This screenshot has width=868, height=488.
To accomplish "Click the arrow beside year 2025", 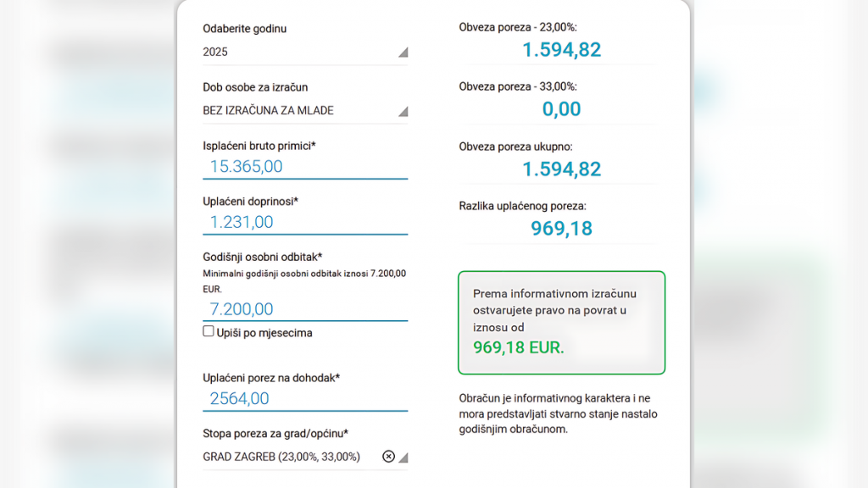I will [x=403, y=53].
